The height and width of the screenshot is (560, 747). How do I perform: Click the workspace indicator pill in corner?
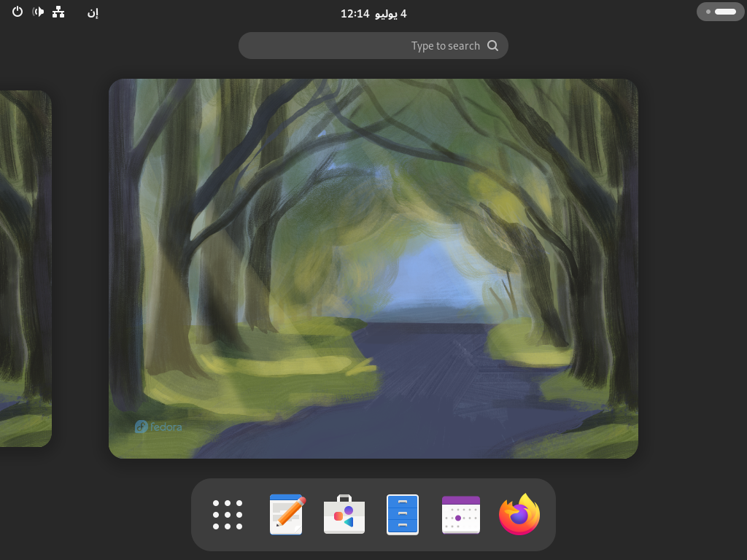click(x=720, y=12)
